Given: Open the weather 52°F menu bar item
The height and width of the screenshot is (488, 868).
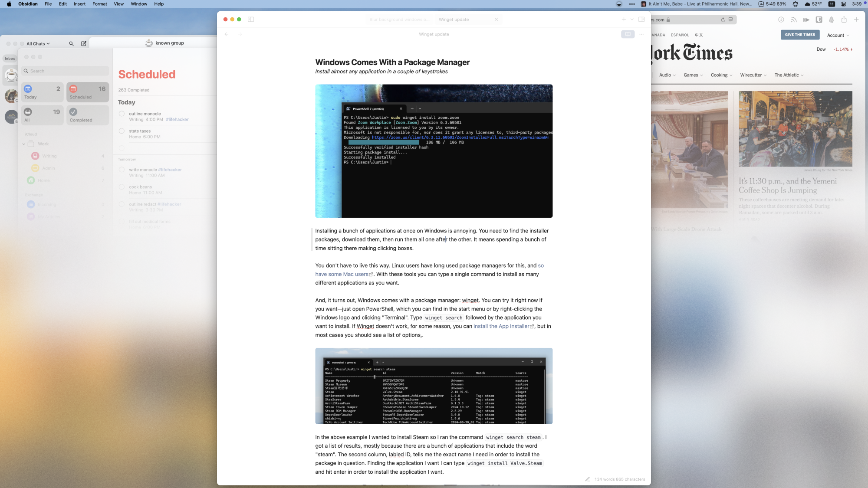Looking at the screenshot, I should pos(813,4).
